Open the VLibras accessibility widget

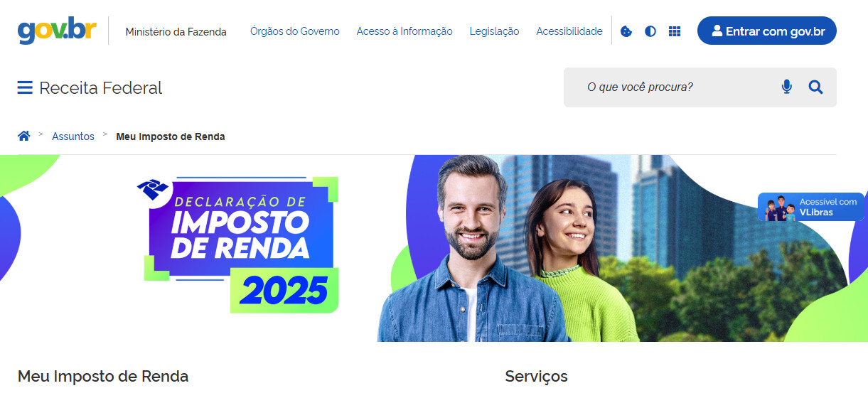tap(811, 207)
